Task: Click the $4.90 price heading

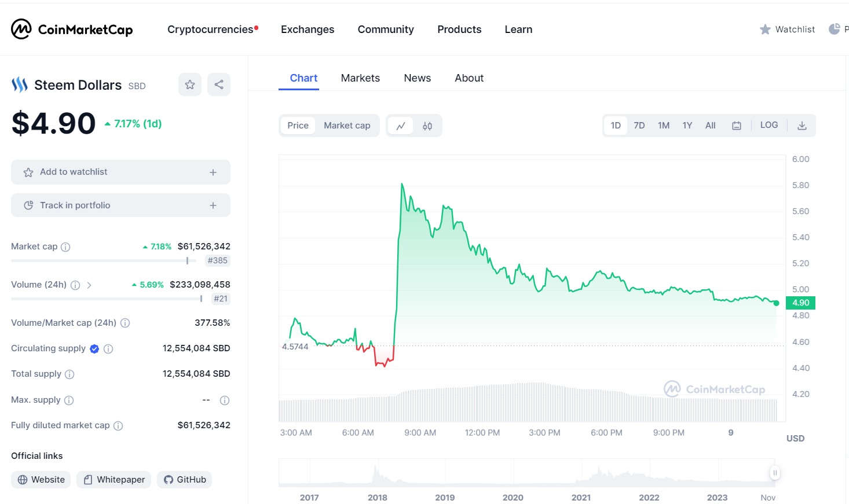Action: pos(54,123)
